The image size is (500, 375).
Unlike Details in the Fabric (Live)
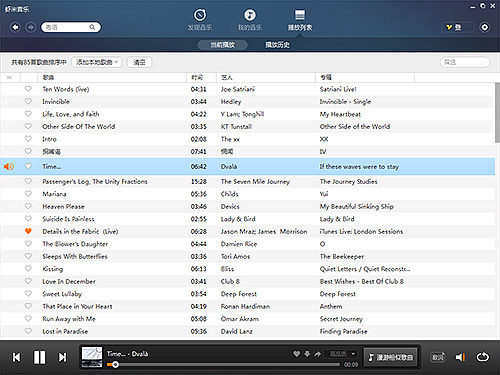(x=28, y=231)
